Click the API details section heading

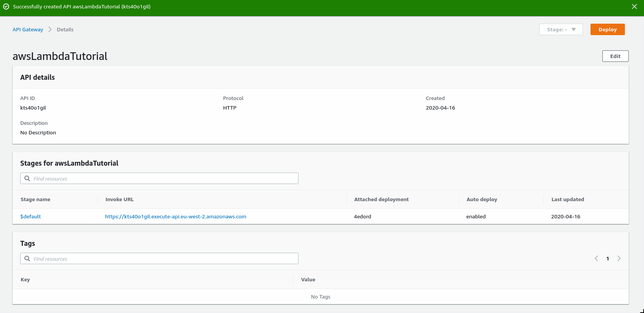tap(37, 77)
